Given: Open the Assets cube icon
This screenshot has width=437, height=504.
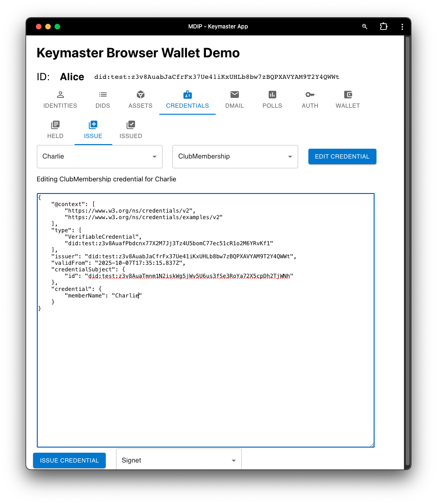Looking at the screenshot, I should 140,95.
